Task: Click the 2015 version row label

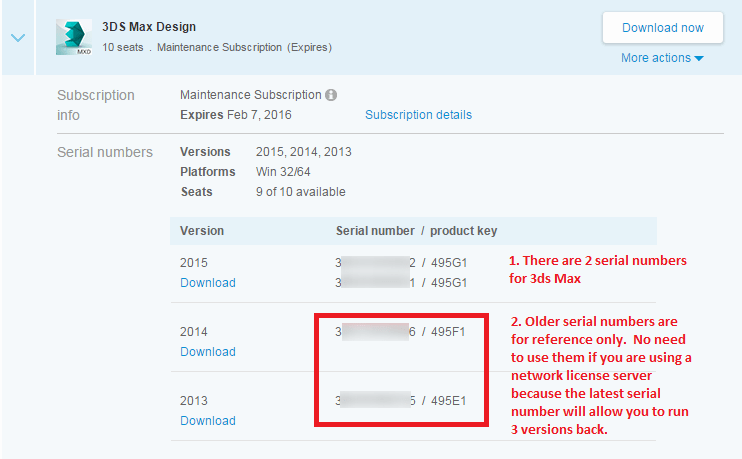Action: tap(194, 263)
